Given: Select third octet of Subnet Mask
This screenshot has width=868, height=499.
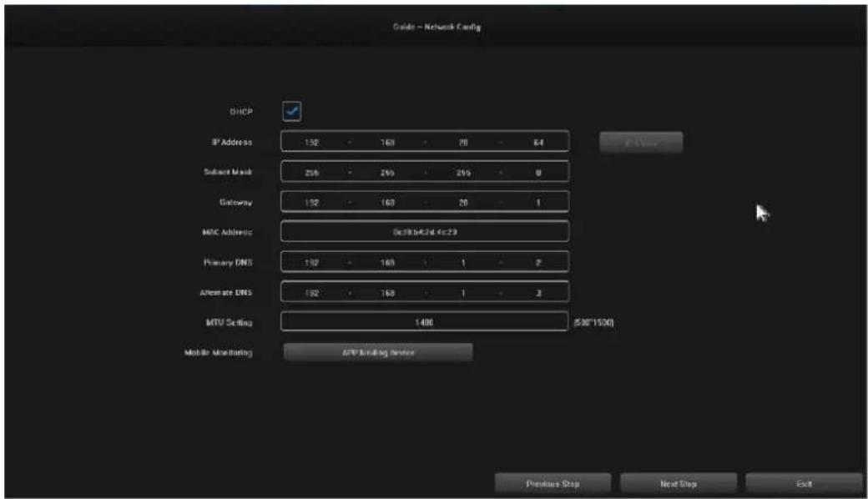Looking at the screenshot, I should 463,173.
